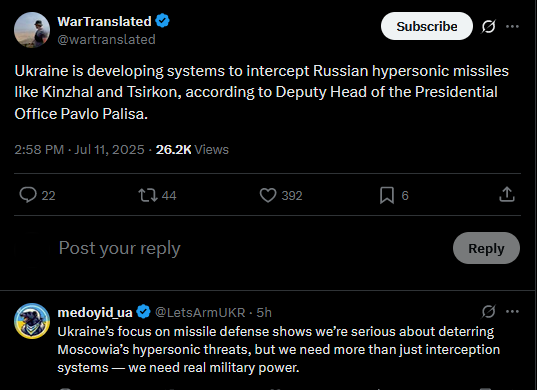The image size is (537, 390).
Task: Click Grok icon on medoyid_ua reply
Action: point(488,311)
